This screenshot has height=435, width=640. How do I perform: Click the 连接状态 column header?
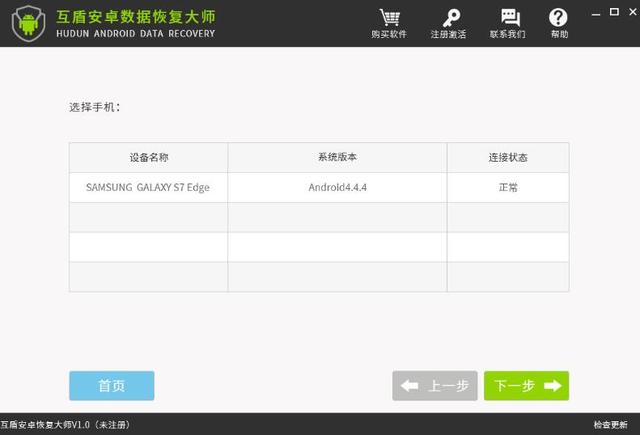(x=508, y=158)
